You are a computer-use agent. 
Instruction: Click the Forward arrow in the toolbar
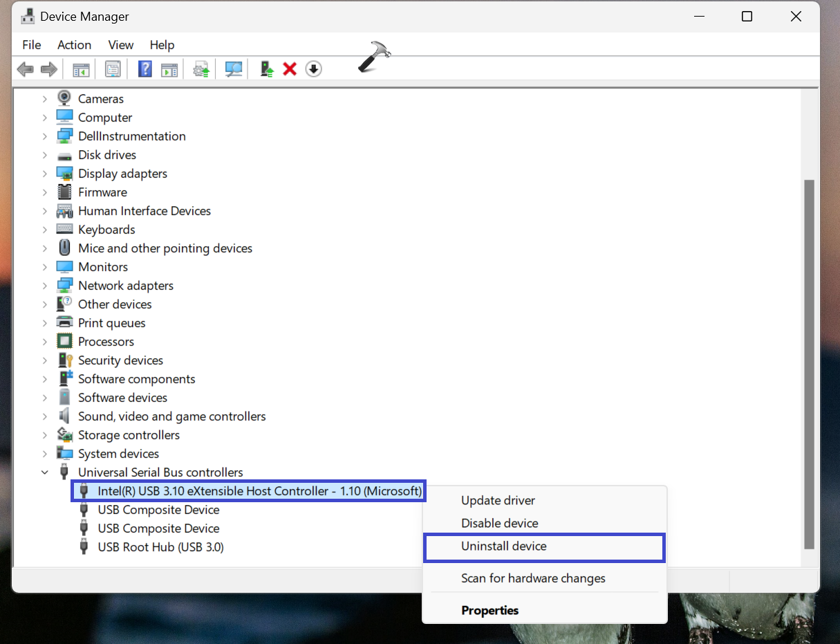click(x=48, y=69)
